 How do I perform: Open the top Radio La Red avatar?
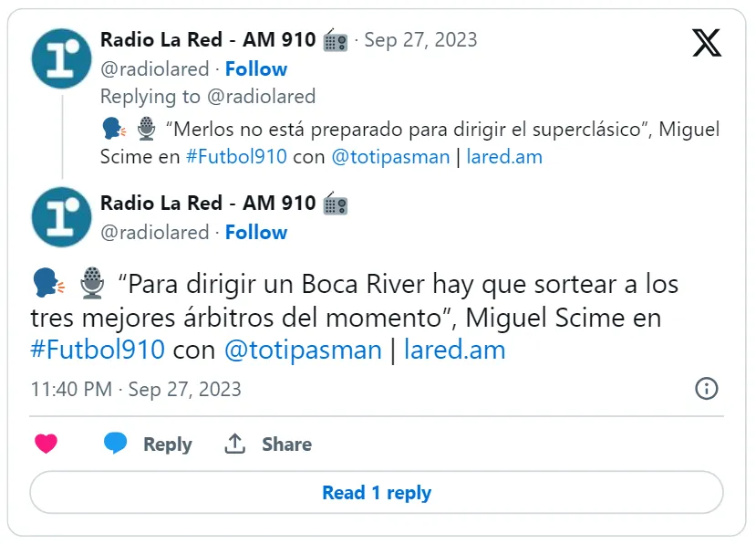click(x=62, y=58)
